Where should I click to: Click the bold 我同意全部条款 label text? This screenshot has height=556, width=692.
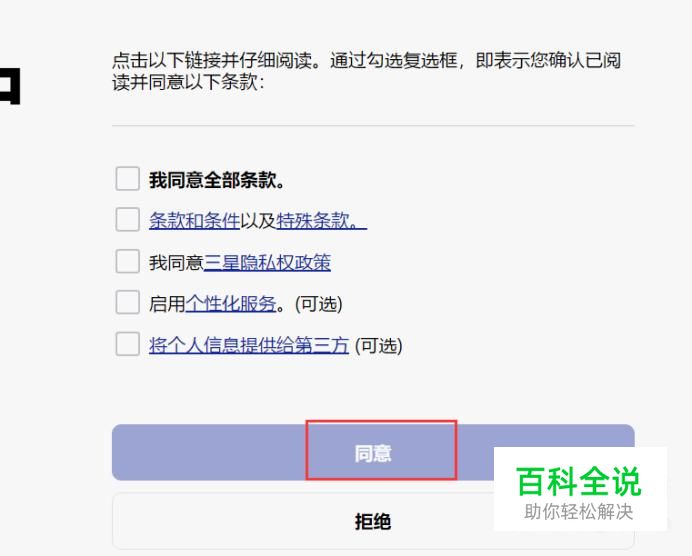[217, 180]
